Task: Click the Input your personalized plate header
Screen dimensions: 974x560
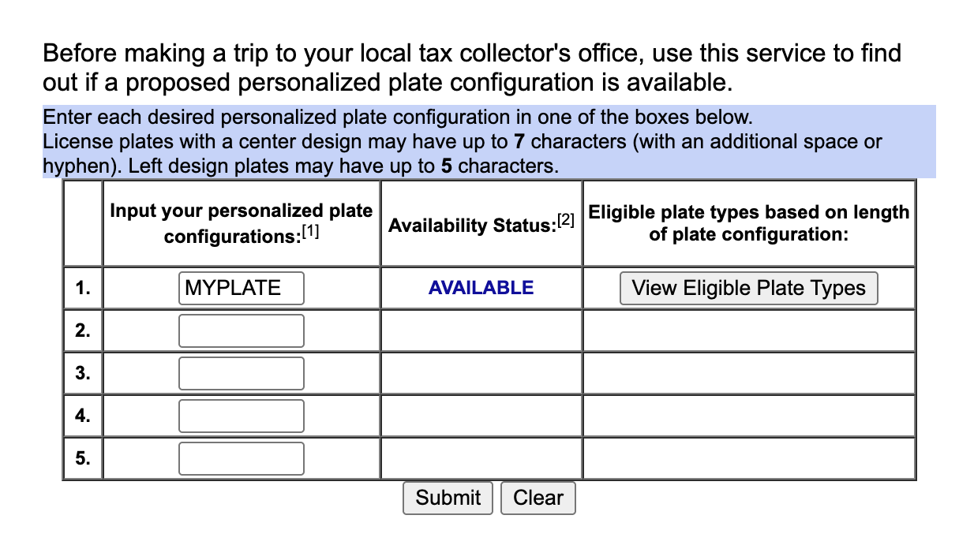Action: pos(241,211)
